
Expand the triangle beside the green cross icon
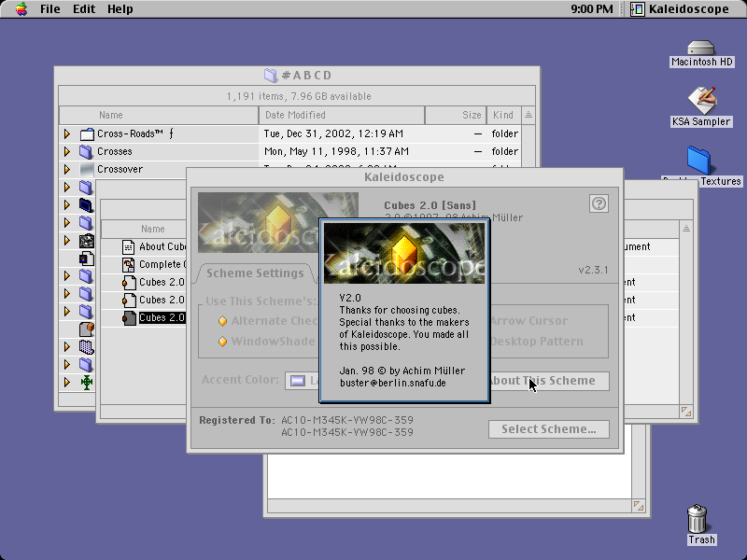click(x=67, y=382)
